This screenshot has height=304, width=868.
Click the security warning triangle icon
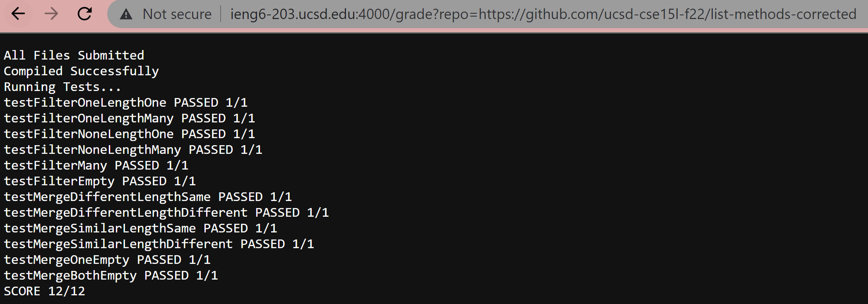[x=126, y=14]
